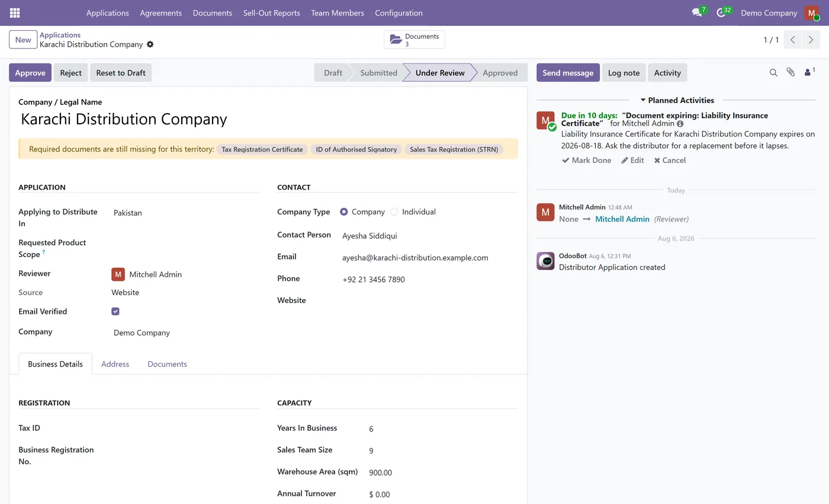Screen dimensions: 829x504
Task: Click the Website input field
Action: tap(429, 301)
